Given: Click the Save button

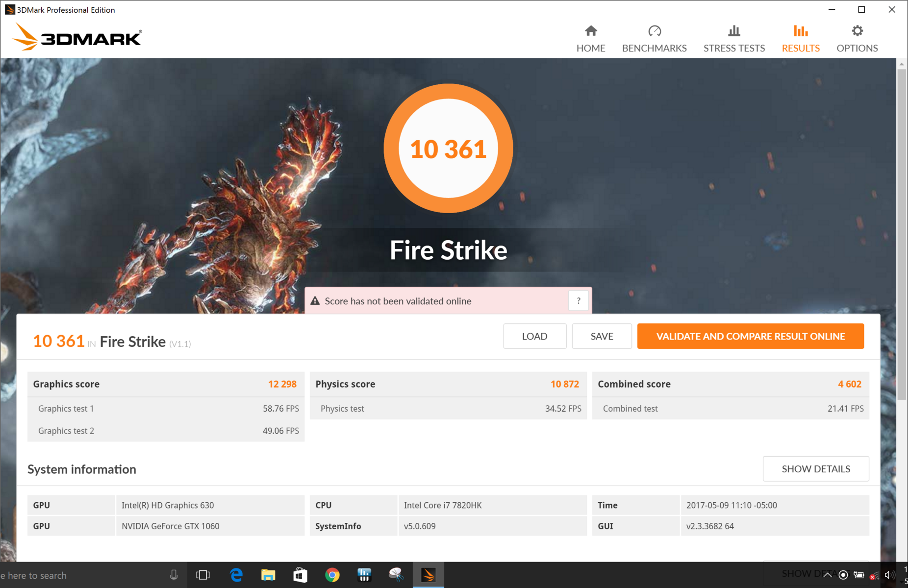Looking at the screenshot, I should pyautogui.click(x=602, y=336).
